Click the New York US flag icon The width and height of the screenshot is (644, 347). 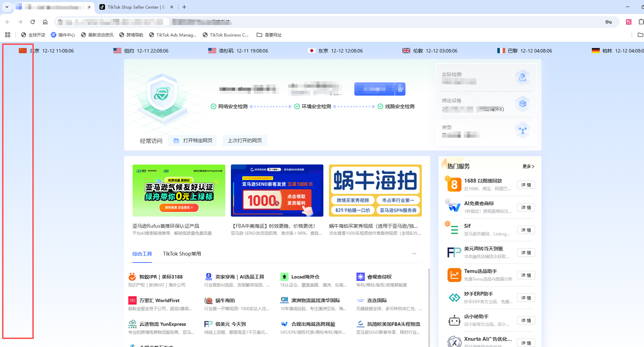(x=117, y=51)
